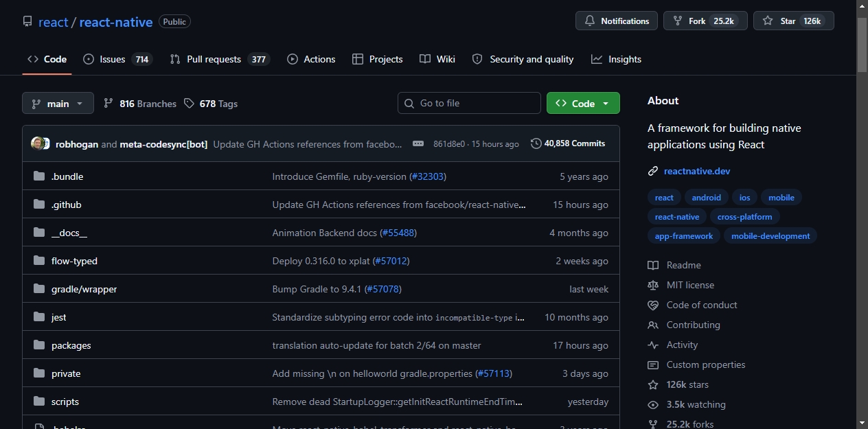This screenshot has height=429, width=868.
Task: Open the Projects tab
Action: [377, 59]
